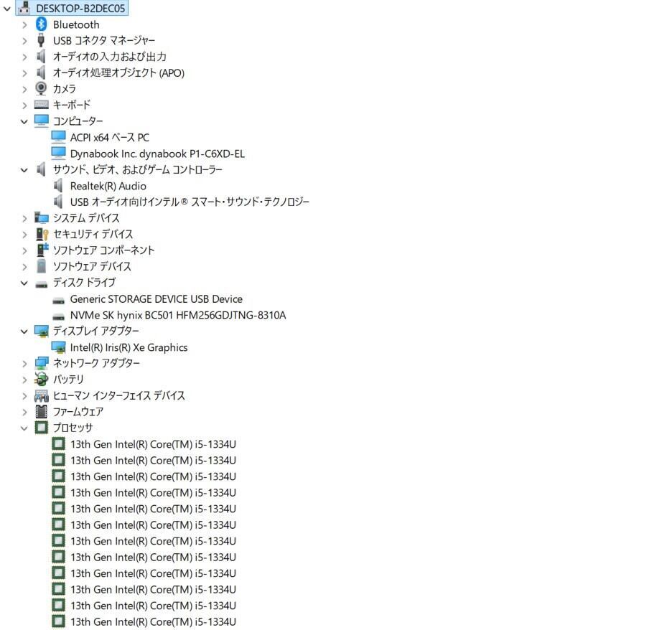Select the ファームウェア label

pos(78,412)
